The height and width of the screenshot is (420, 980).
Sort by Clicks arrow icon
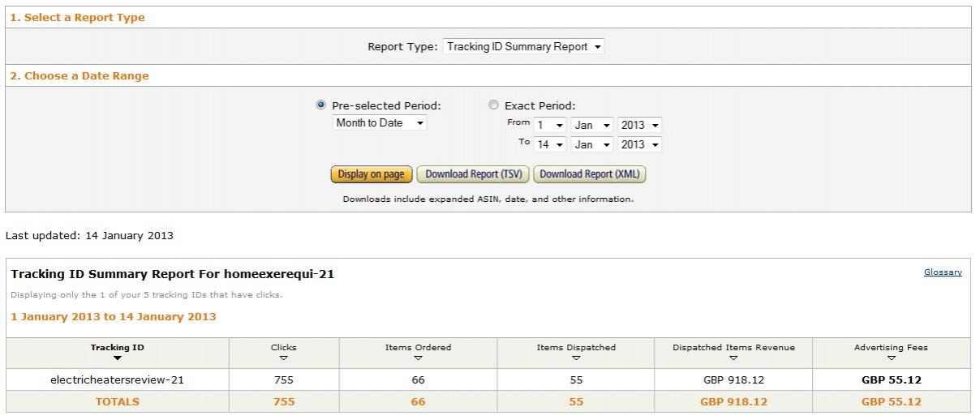[284, 358]
